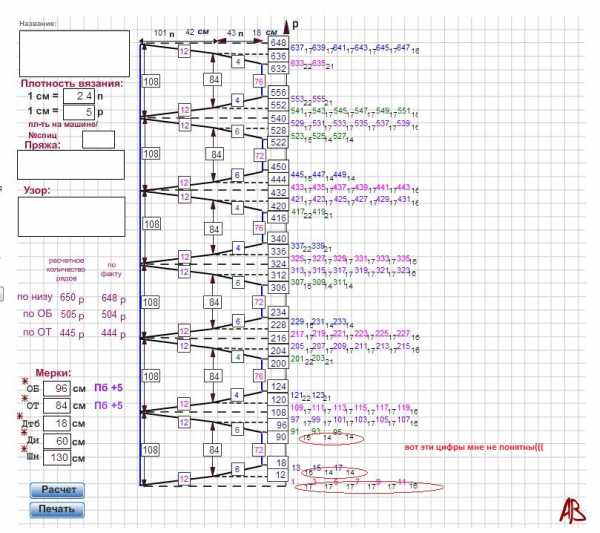Click the red asterisk beside ОТ

coord(24,399)
